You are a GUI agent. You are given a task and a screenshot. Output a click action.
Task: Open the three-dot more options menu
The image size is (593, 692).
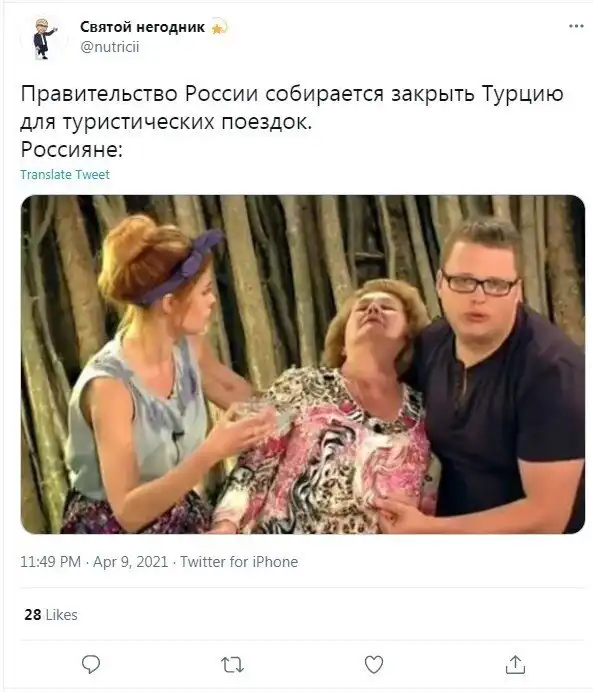tap(576, 26)
